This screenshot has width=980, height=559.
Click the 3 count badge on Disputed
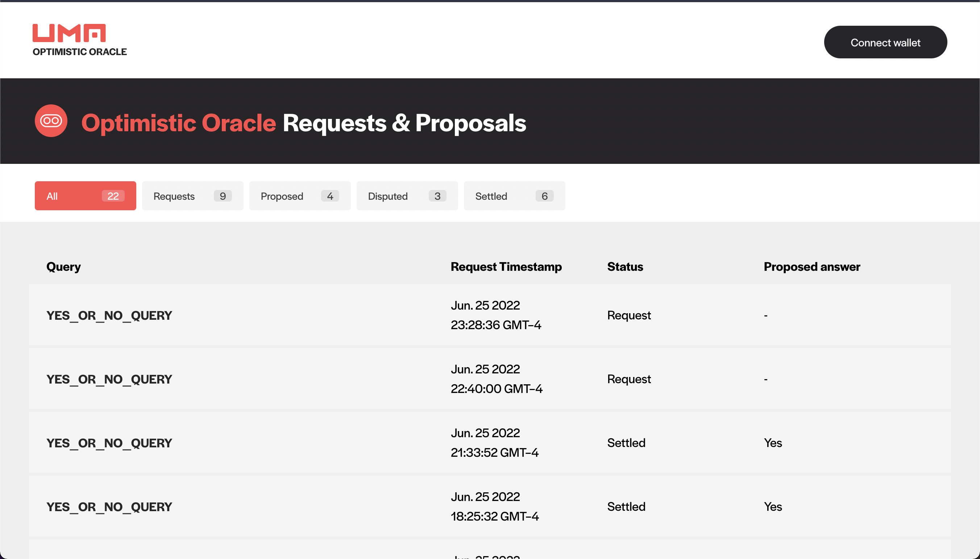437,196
